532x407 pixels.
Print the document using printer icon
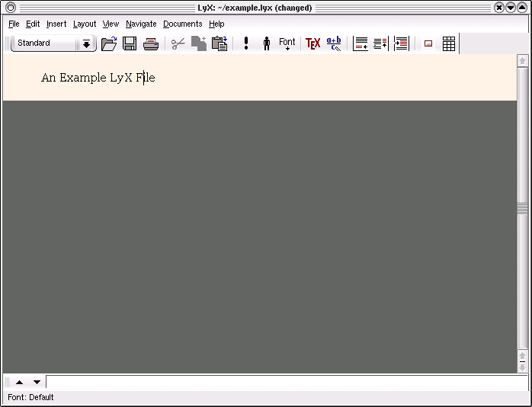coord(151,43)
